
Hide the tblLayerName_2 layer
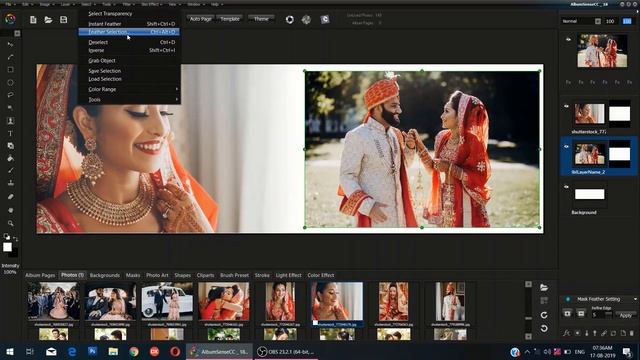pyautogui.click(x=567, y=147)
